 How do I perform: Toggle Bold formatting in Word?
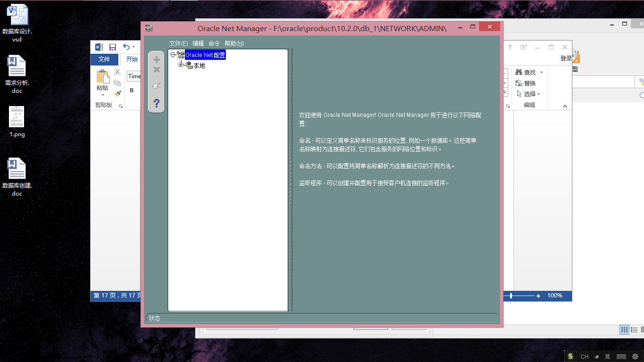tap(132, 90)
